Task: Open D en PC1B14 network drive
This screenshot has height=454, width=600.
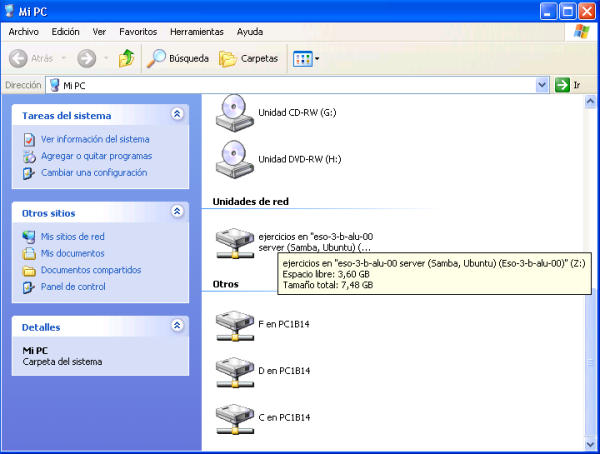Action: [x=234, y=370]
